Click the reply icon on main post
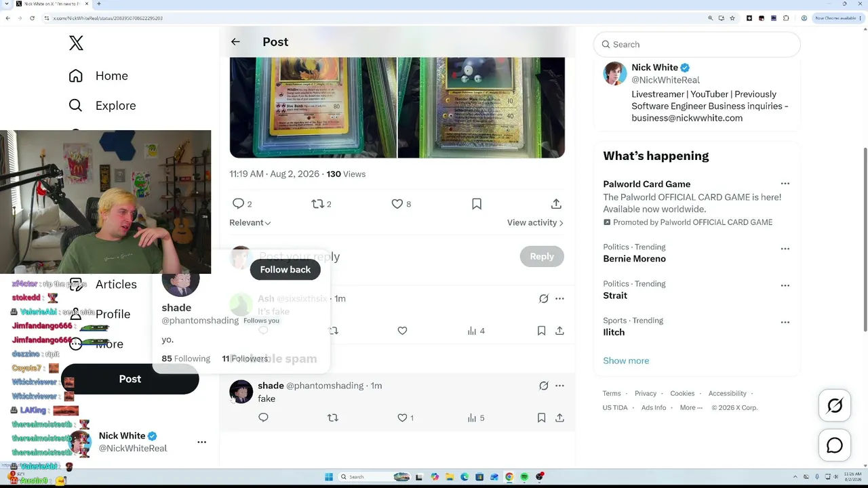The height and width of the screenshot is (488, 868). pos(238,204)
